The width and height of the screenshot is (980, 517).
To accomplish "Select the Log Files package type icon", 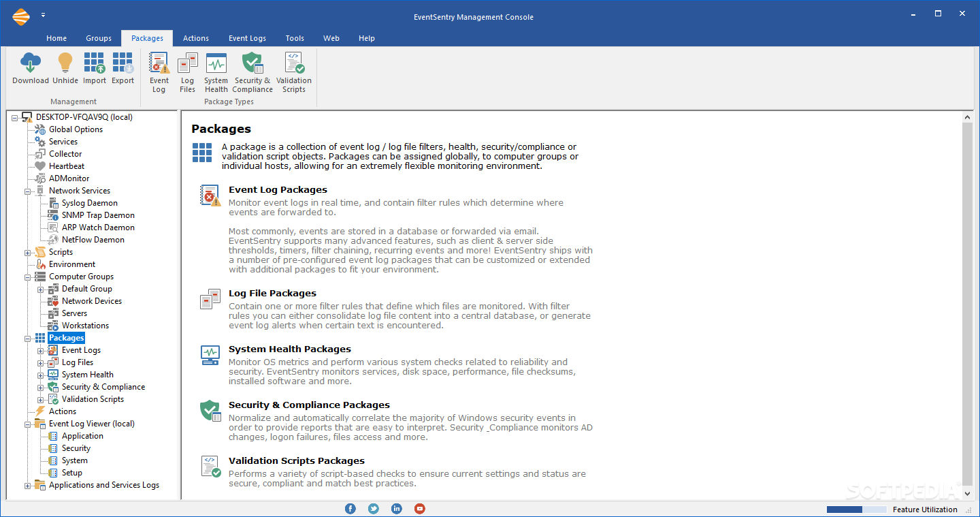I will coord(187,63).
